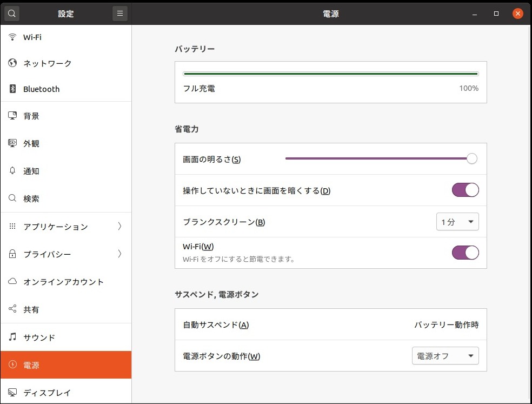Click the Bluetooth icon in sidebar
Screen dimensions: 532x404
click(13, 89)
